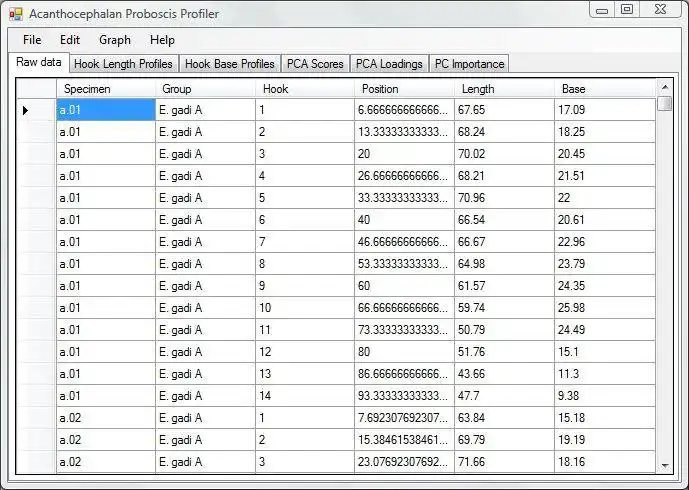Minimize the Proboscis Profiler window
This screenshot has height=490, width=689.
[x=602, y=9]
